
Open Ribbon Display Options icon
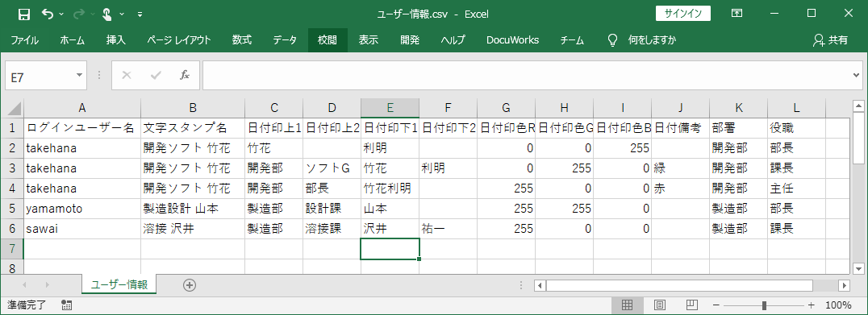(737, 13)
